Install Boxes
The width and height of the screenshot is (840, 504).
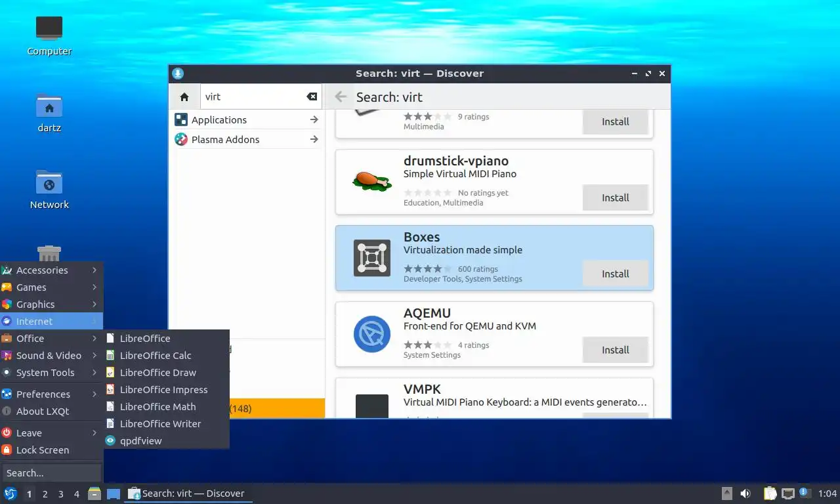tap(616, 274)
